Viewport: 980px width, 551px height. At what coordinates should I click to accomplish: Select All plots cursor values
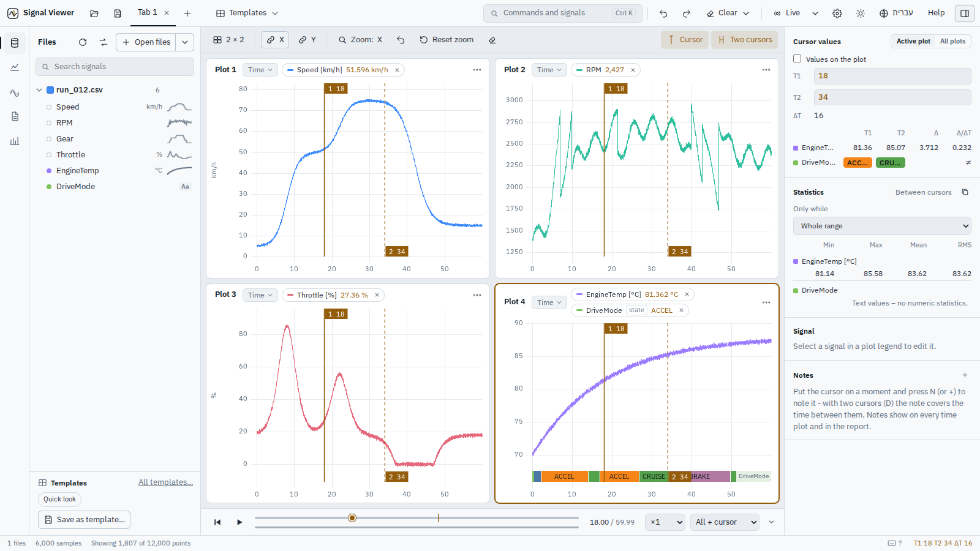coord(952,41)
